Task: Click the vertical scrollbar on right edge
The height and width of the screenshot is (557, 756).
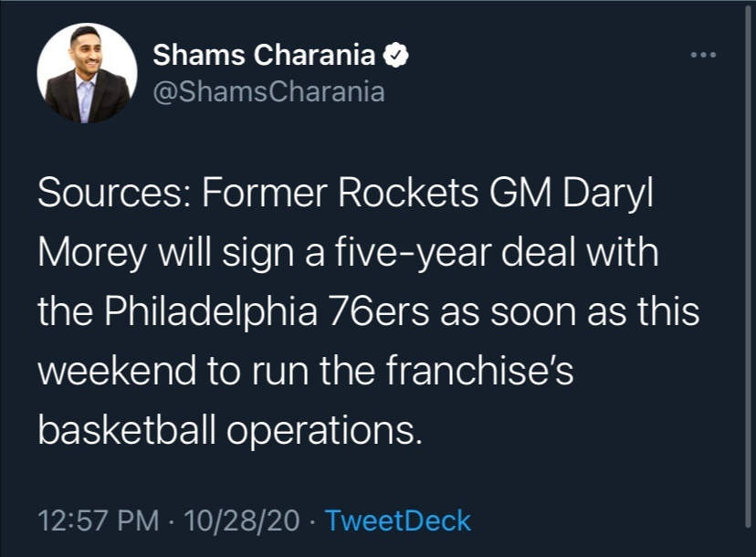Action: (x=748, y=265)
